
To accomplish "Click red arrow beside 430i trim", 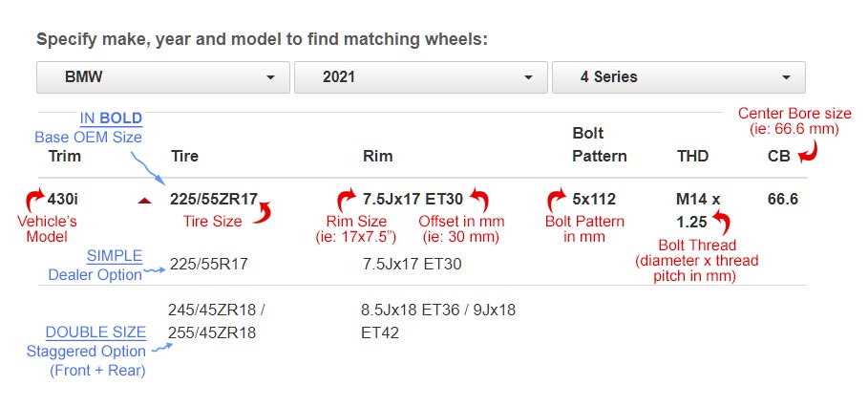I will (x=33, y=200).
